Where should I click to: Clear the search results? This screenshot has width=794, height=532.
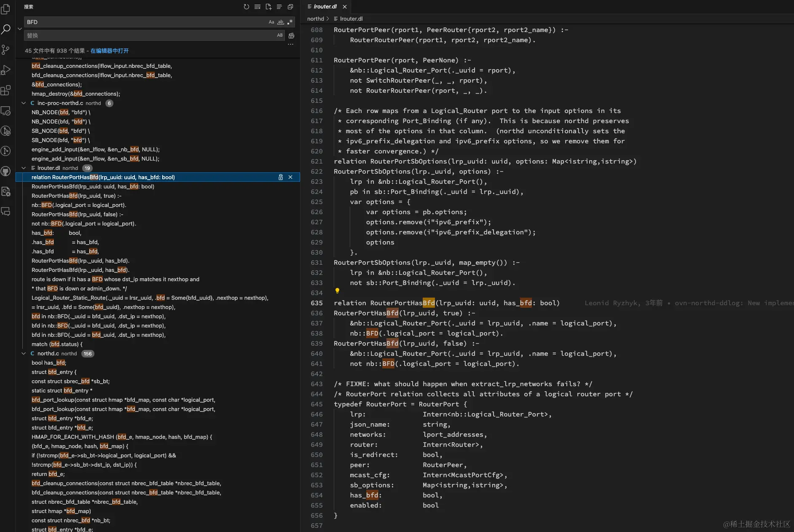(258, 7)
